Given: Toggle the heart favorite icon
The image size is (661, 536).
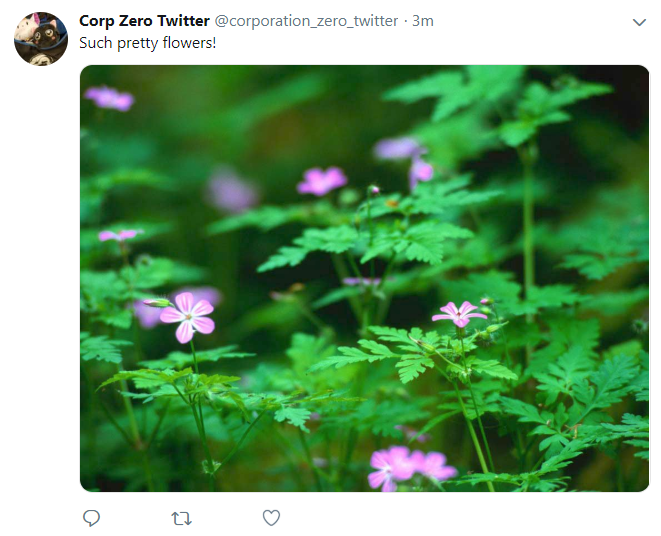Looking at the screenshot, I should point(271,518).
